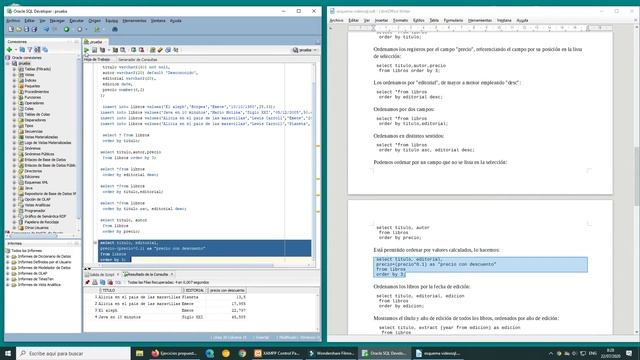This screenshot has height=360, width=640.
Task: Open File Explorer from the taskbar
Action: (139, 353)
